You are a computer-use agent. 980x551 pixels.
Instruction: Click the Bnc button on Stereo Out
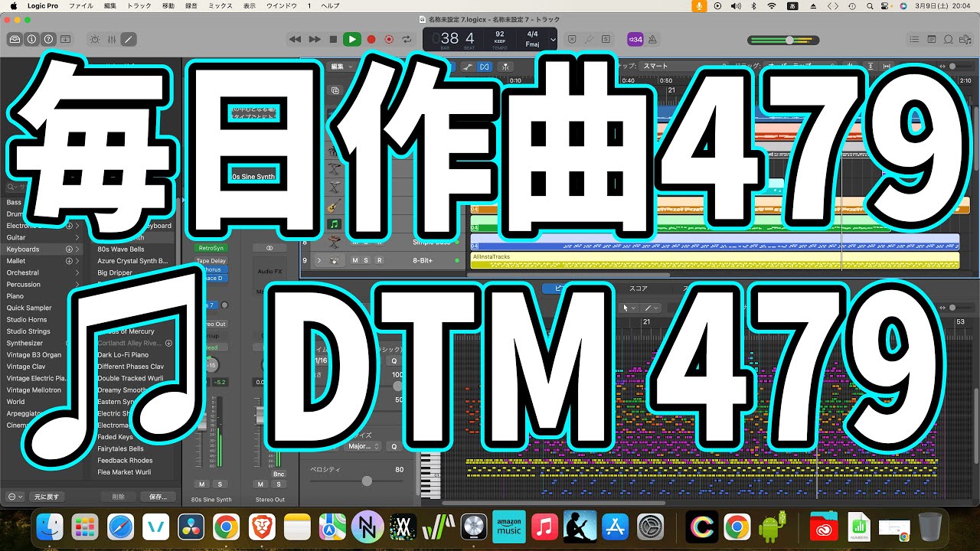(279, 474)
